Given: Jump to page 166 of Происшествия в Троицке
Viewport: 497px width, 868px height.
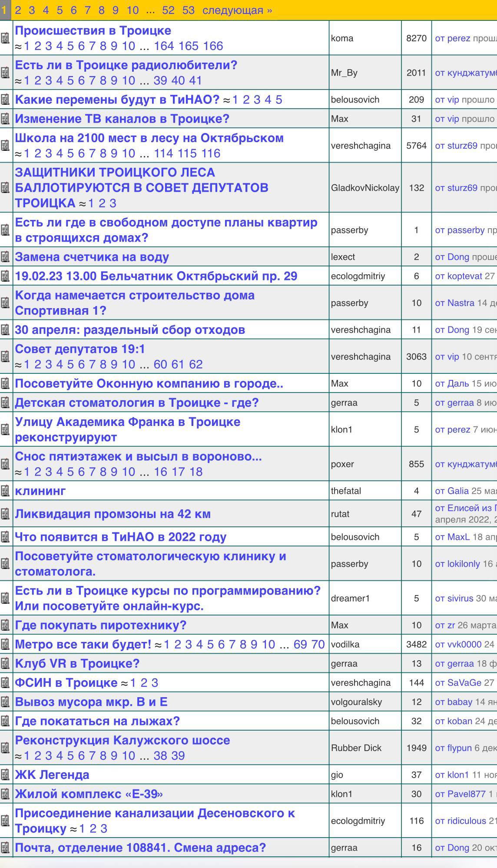Looking at the screenshot, I should [213, 46].
